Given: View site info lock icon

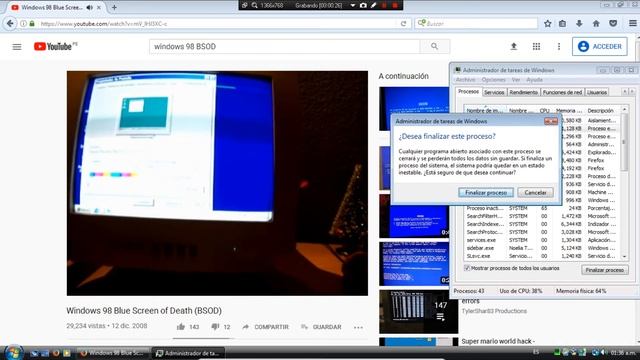Looking at the screenshot, I should 32,24.
